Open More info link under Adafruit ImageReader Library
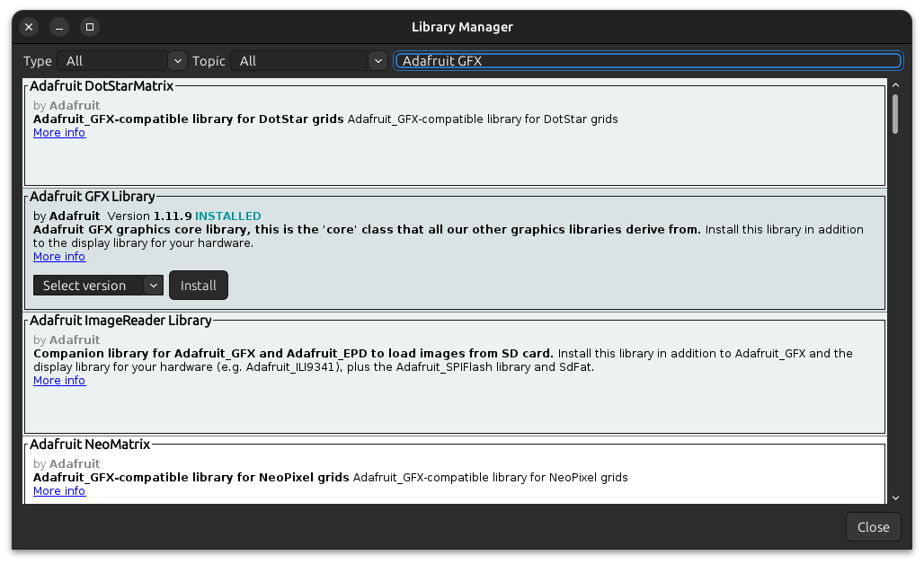924x564 pixels. click(x=59, y=381)
